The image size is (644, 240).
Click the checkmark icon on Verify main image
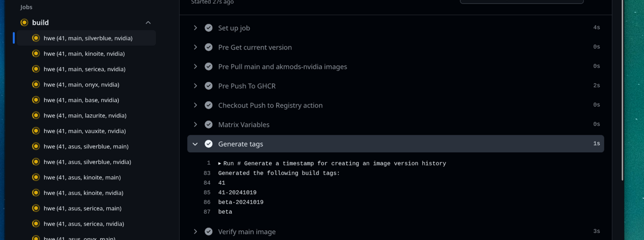(x=208, y=231)
